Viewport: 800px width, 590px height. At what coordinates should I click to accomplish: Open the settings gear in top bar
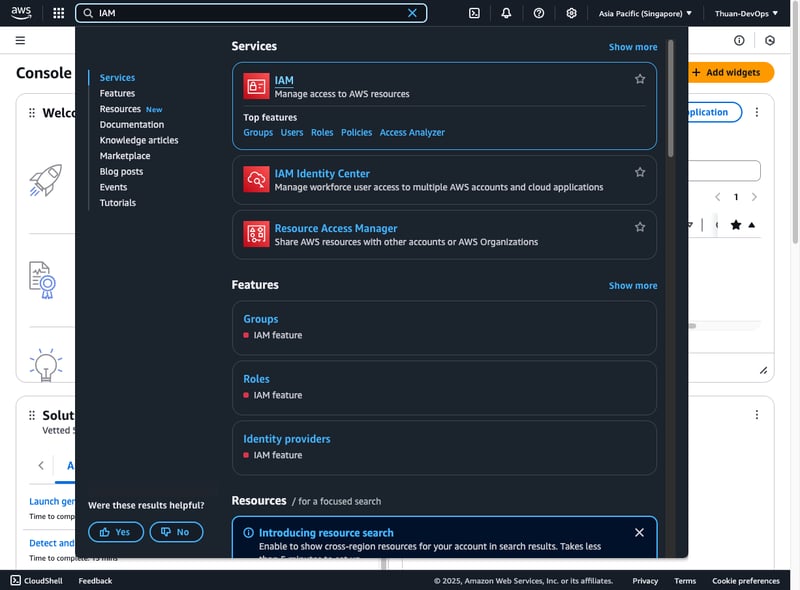point(571,13)
